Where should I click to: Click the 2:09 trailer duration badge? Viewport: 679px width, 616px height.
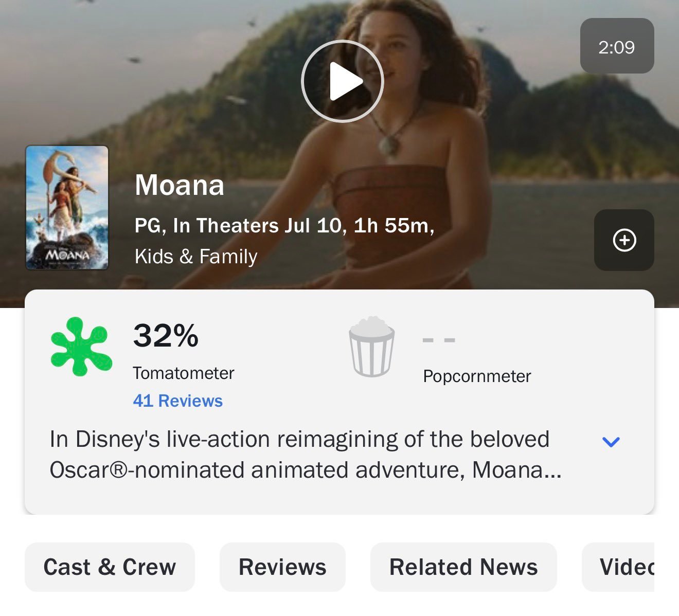coord(617,46)
